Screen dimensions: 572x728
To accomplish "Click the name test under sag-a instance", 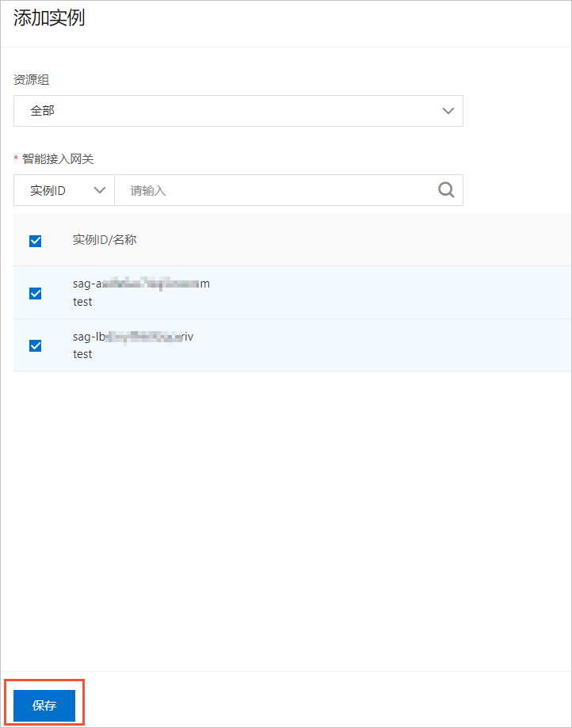I will pyautogui.click(x=82, y=302).
